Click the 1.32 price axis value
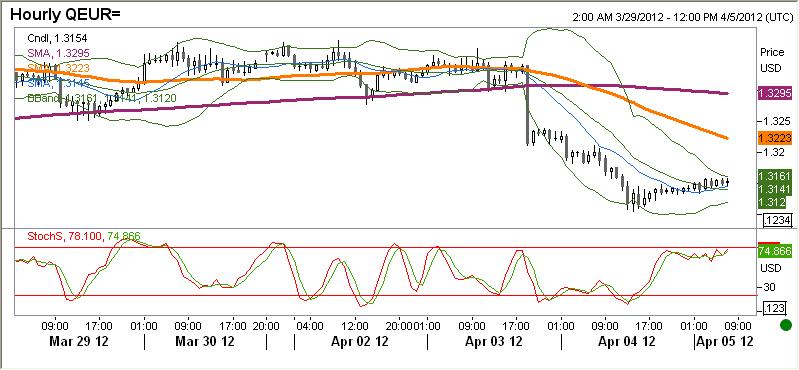Screen dimensions: 799x370 [773, 152]
